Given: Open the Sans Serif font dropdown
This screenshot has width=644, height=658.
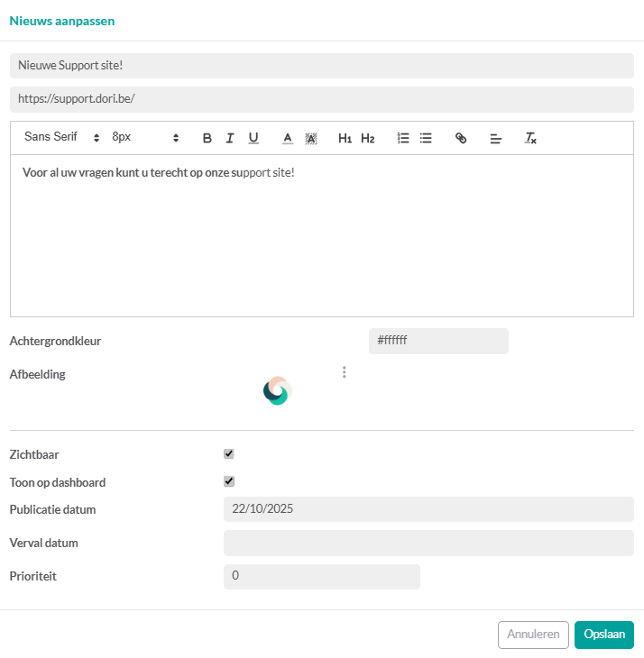Looking at the screenshot, I should (x=62, y=137).
